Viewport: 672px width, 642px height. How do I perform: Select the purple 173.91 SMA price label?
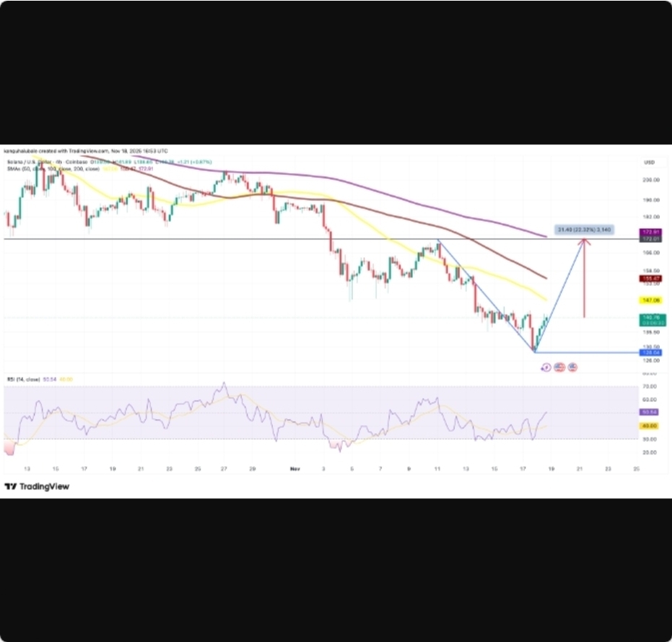[x=652, y=232]
